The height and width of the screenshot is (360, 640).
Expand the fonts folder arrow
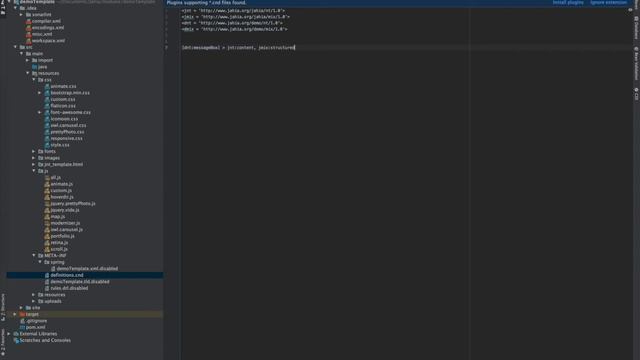[34, 151]
